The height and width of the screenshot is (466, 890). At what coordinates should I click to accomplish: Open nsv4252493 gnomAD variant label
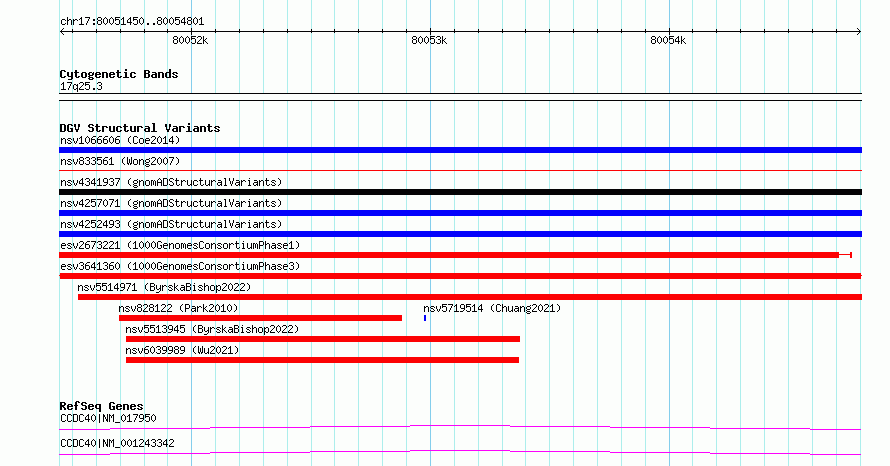[171, 224]
